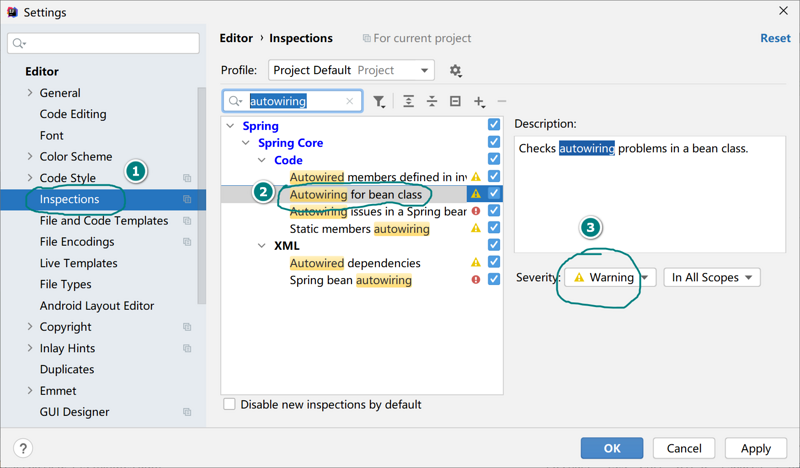The width and height of the screenshot is (800, 468).
Task: Expand the Code Style settings node
Action: point(30,178)
